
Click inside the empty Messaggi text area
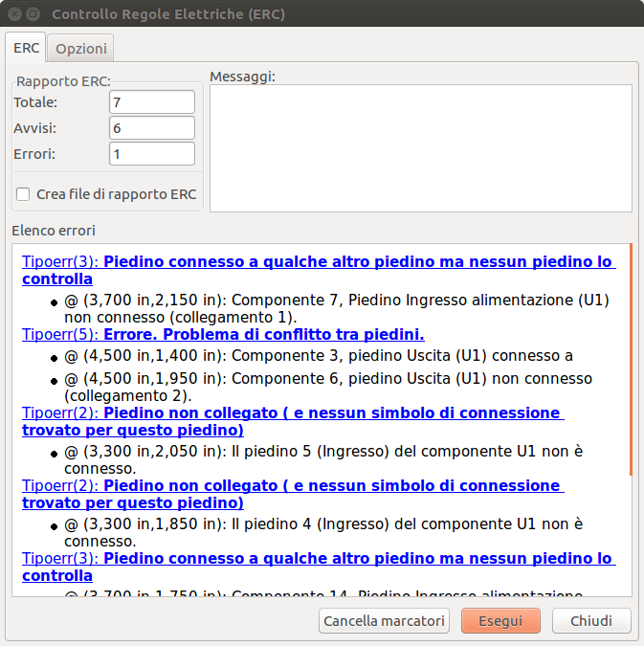[x=420, y=148]
